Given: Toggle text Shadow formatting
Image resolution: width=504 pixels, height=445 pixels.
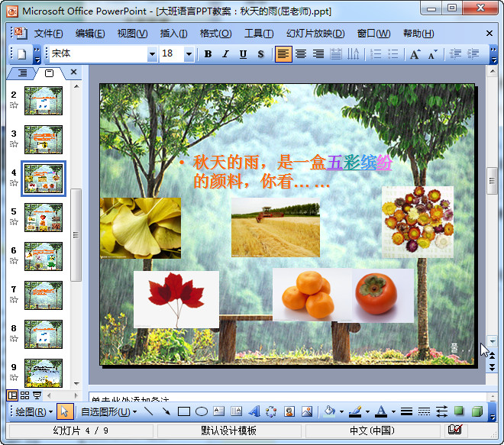Looking at the screenshot, I should 260,53.
